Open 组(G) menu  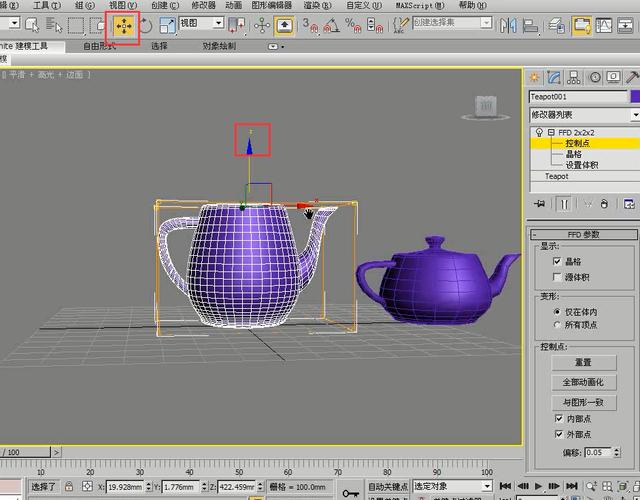tap(85, 5)
